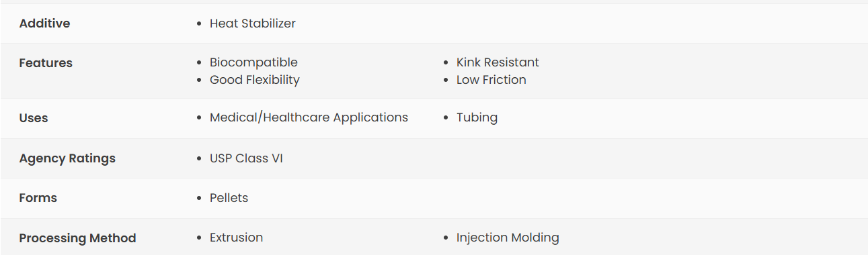Click the Processing Method row label
The height and width of the screenshot is (255, 868).
pyautogui.click(x=77, y=238)
